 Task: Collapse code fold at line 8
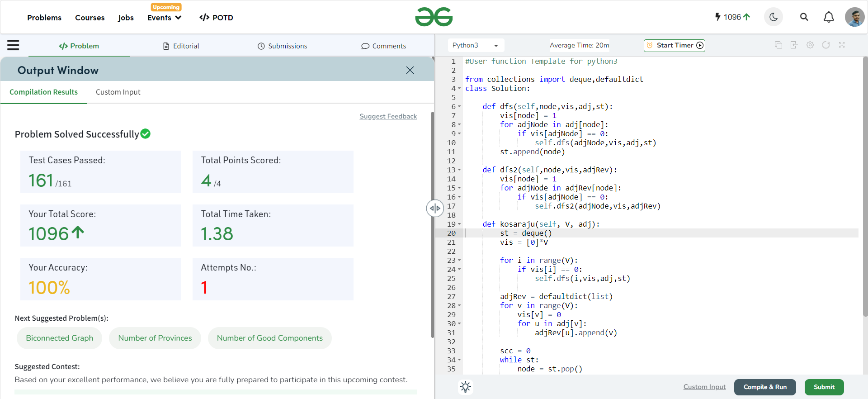459,124
